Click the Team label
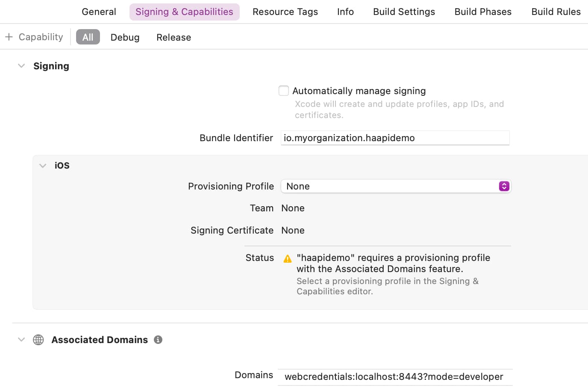Viewport: 588px width, 391px height. tap(262, 208)
